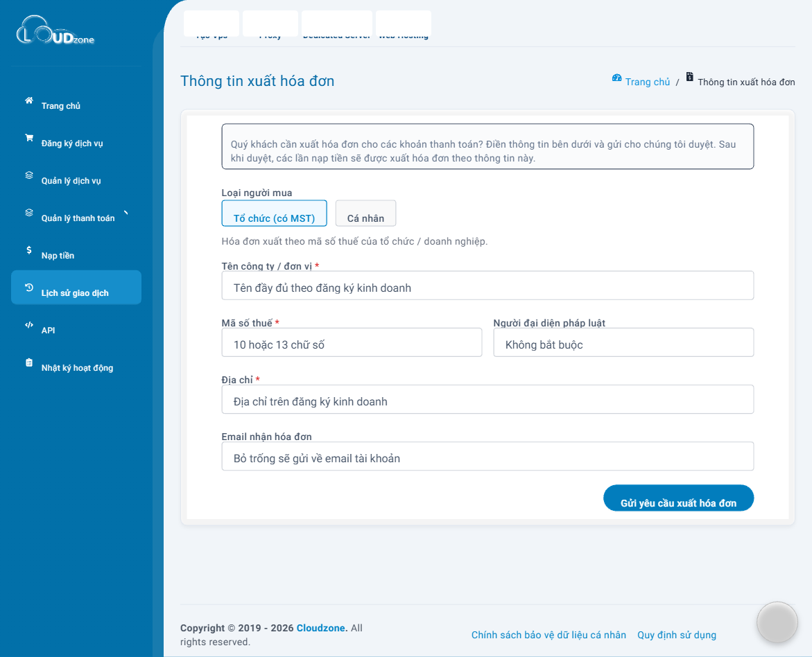Open the Lịch sử giao dịch page
Image resolution: width=812 pixels, height=657 pixels.
(x=76, y=288)
